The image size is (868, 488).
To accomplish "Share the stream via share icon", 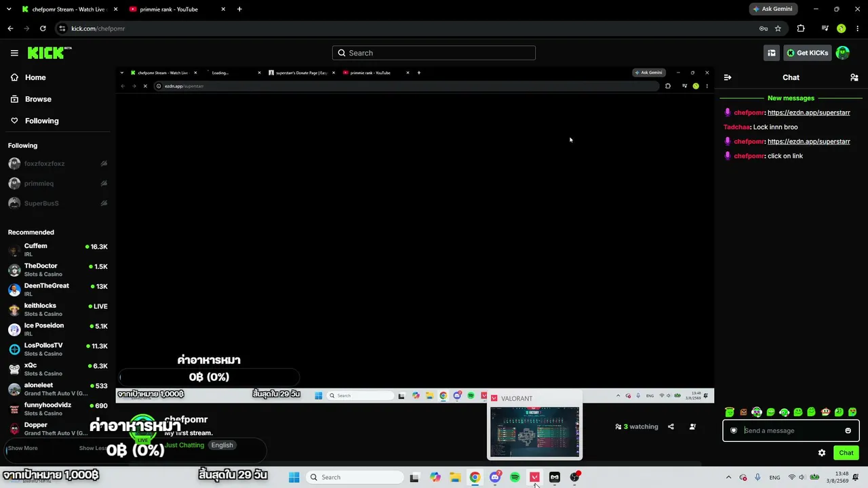I will (x=671, y=427).
